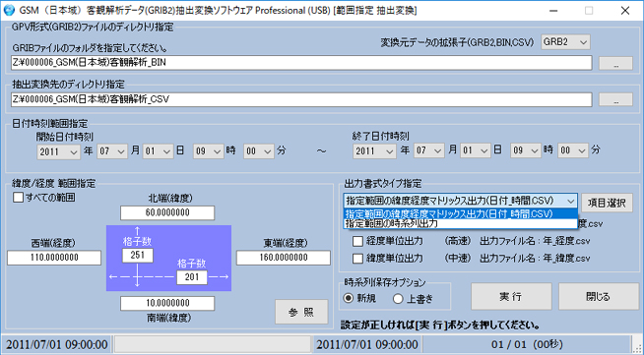Screen dimensions: 644x355
Task: Click the 実行 button
Action: (511, 296)
